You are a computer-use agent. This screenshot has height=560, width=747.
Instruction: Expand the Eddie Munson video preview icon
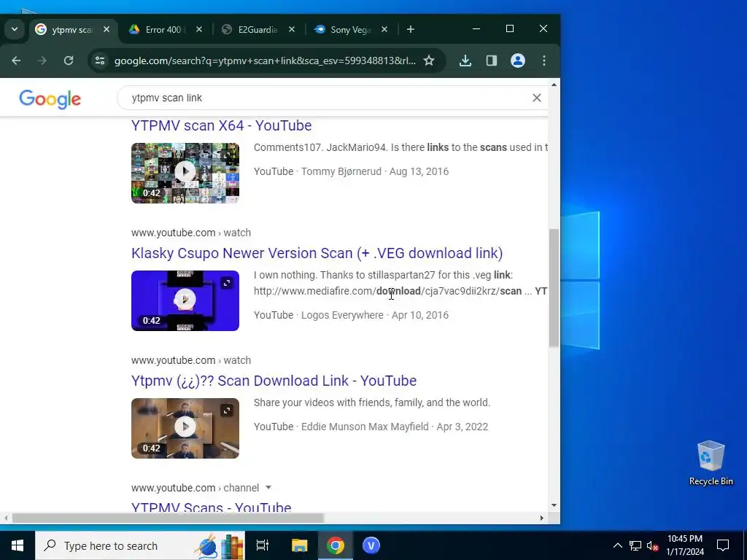227,411
